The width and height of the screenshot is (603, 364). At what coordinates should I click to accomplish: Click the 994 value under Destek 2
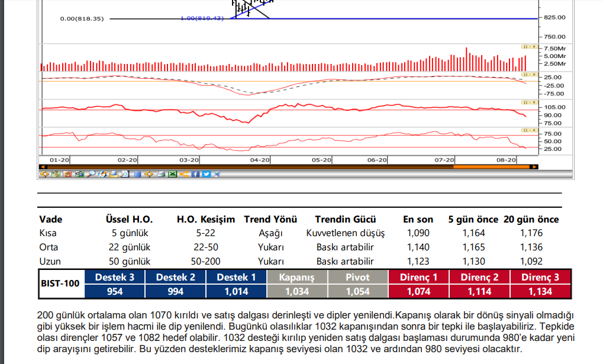coord(175,291)
